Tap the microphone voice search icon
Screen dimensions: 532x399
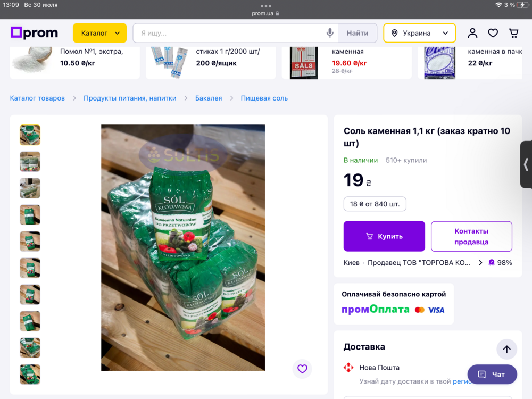point(330,33)
